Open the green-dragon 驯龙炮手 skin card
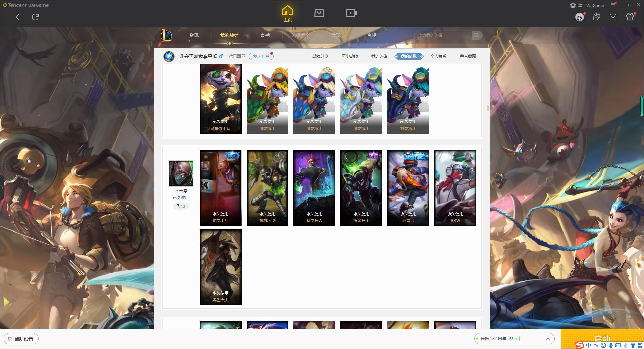 point(267,99)
